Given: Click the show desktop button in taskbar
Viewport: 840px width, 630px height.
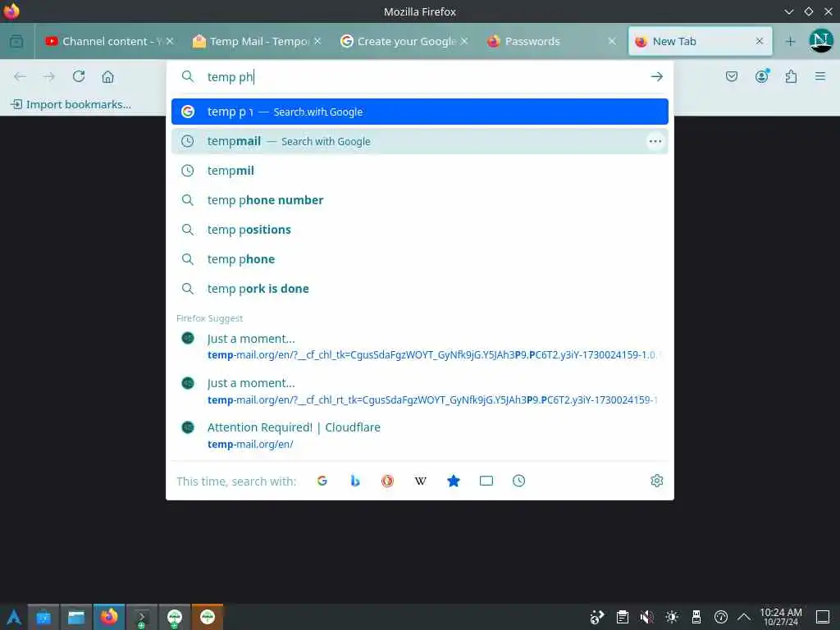Looking at the screenshot, I should (823, 617).
